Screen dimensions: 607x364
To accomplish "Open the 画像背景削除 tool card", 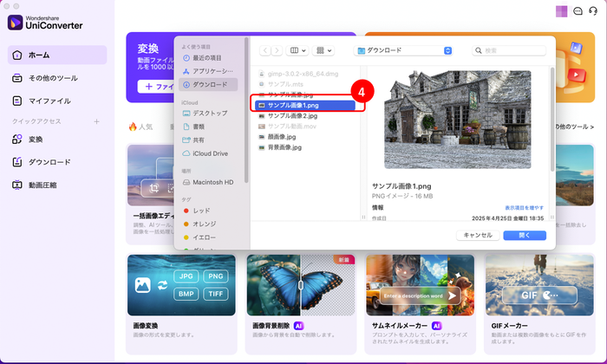I will (301, 304).
